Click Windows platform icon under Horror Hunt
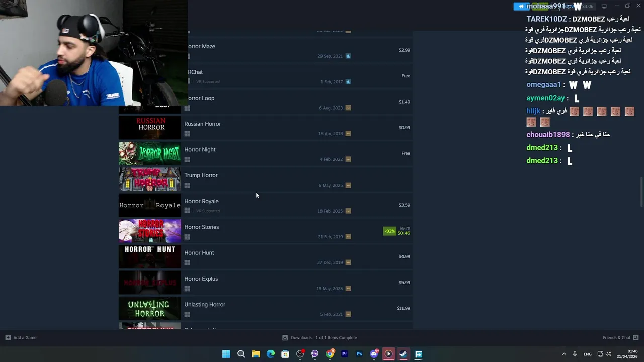This screenshot has height=362, width=644. click(187, 262)
